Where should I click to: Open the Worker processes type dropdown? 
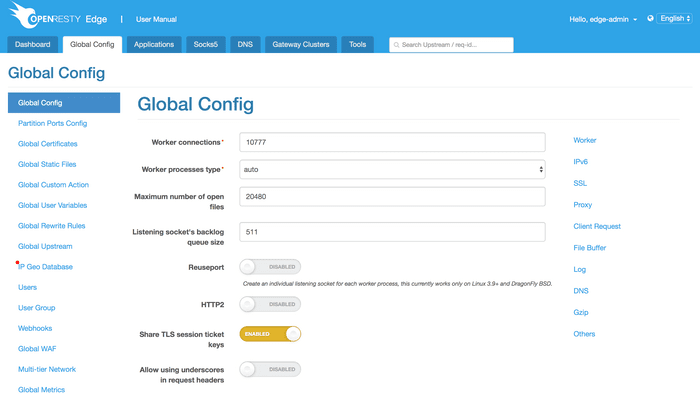click(392, 170)
